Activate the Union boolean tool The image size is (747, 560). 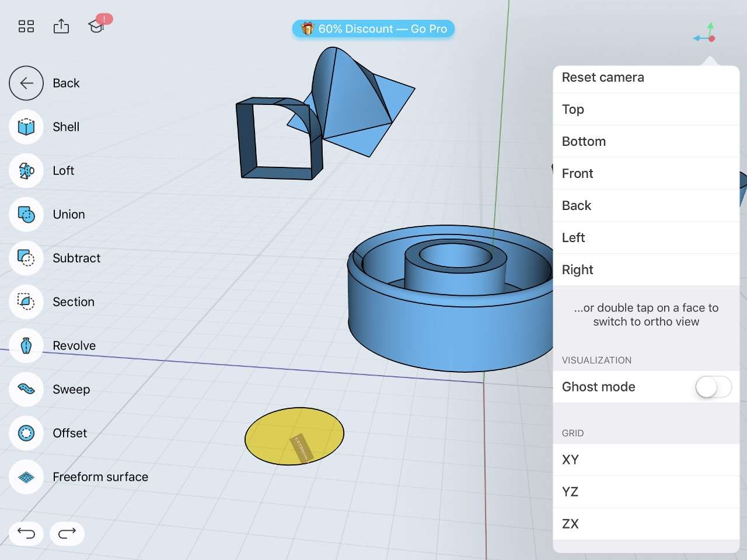click(26, 215)
